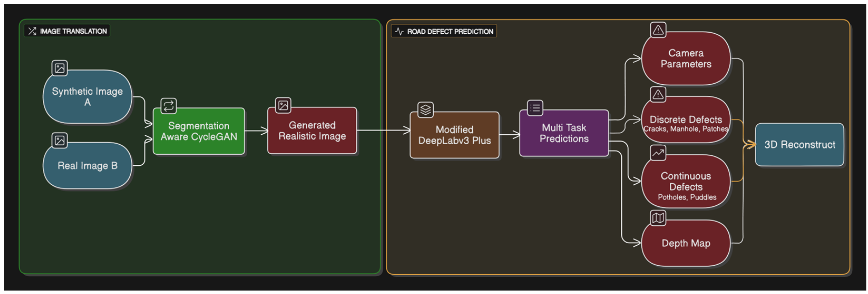Click the warning triangle icon on Camera Parameters

click(x=658, y=30)
